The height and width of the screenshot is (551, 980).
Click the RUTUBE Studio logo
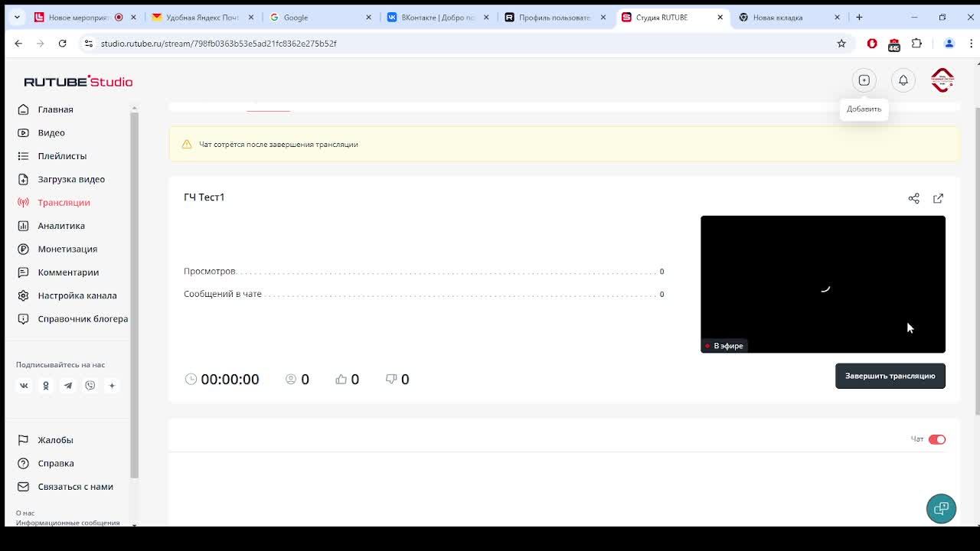(x=78, y=81)
